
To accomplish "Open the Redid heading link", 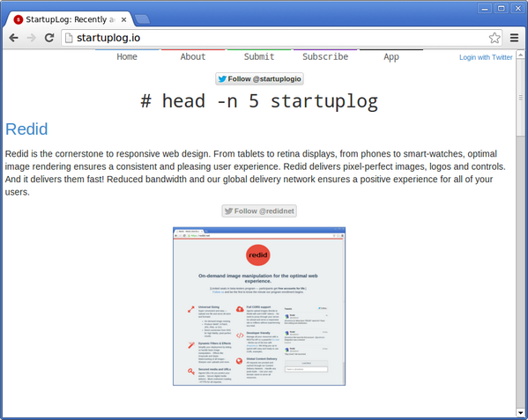I will click(26, 129).
